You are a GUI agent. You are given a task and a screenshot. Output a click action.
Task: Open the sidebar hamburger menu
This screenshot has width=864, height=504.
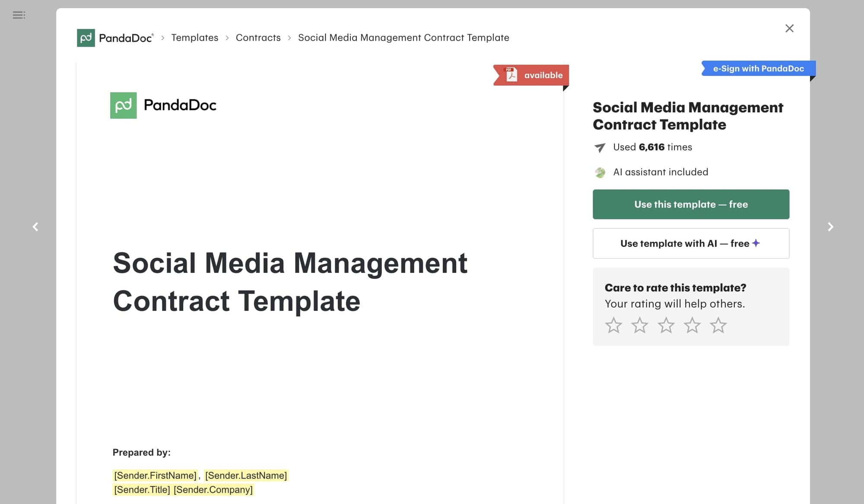[x=19, y=15]
